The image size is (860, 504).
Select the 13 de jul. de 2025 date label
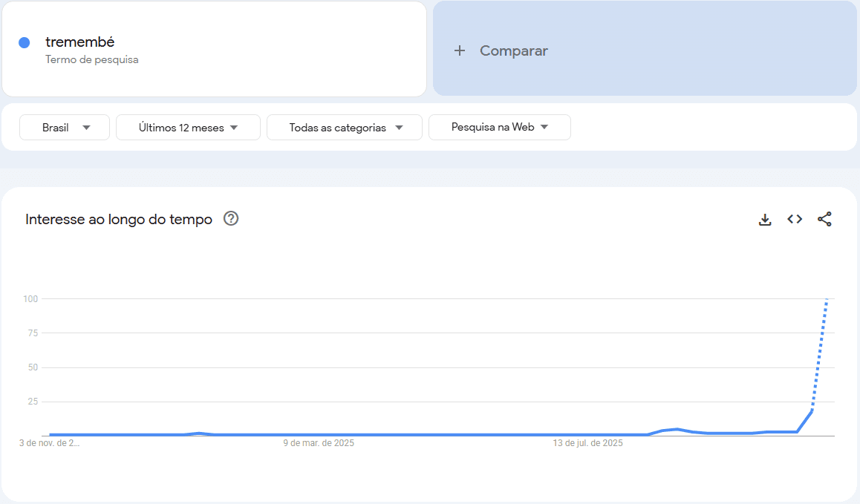click(x=587, y=443)
